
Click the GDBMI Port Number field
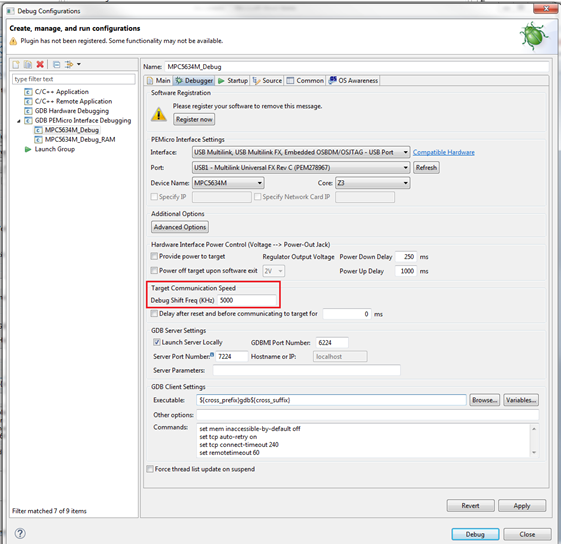[332, 343]
